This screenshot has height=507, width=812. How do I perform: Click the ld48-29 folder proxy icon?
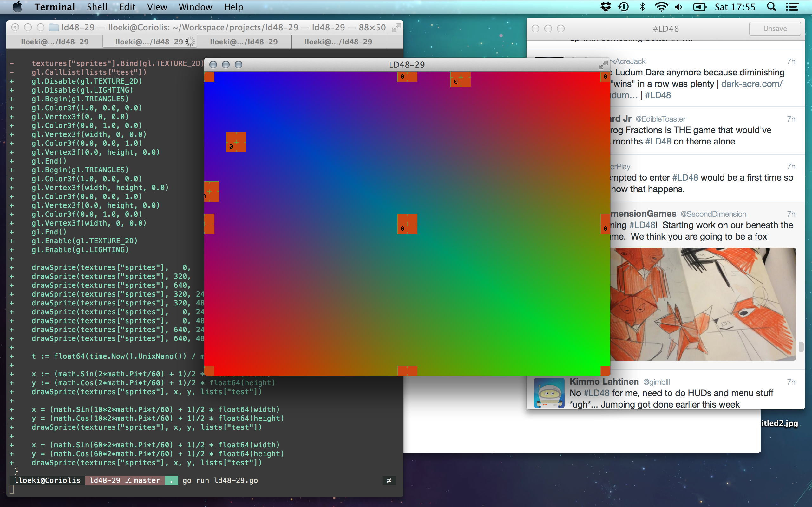point(54,28)
